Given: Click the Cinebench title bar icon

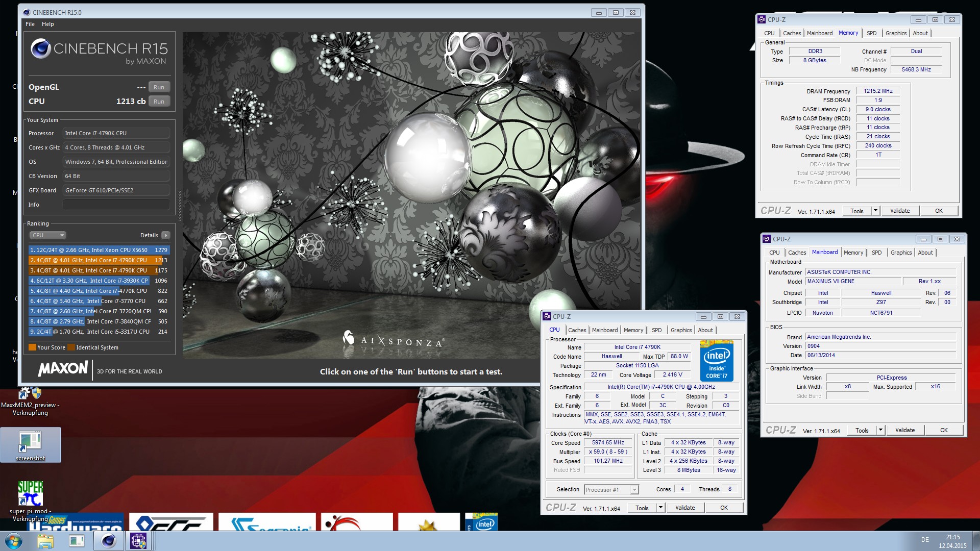Looking at the screenshot, I should (x=26, y=12).
